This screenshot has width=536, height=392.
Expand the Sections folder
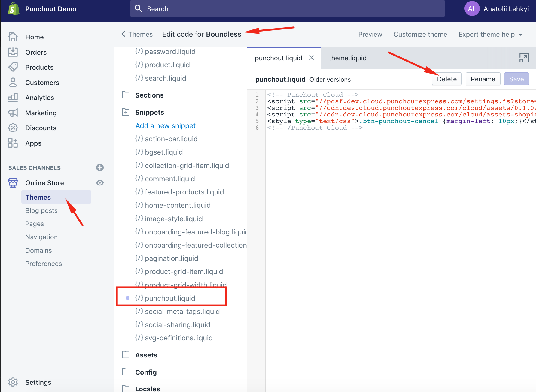tap(149, 95)
